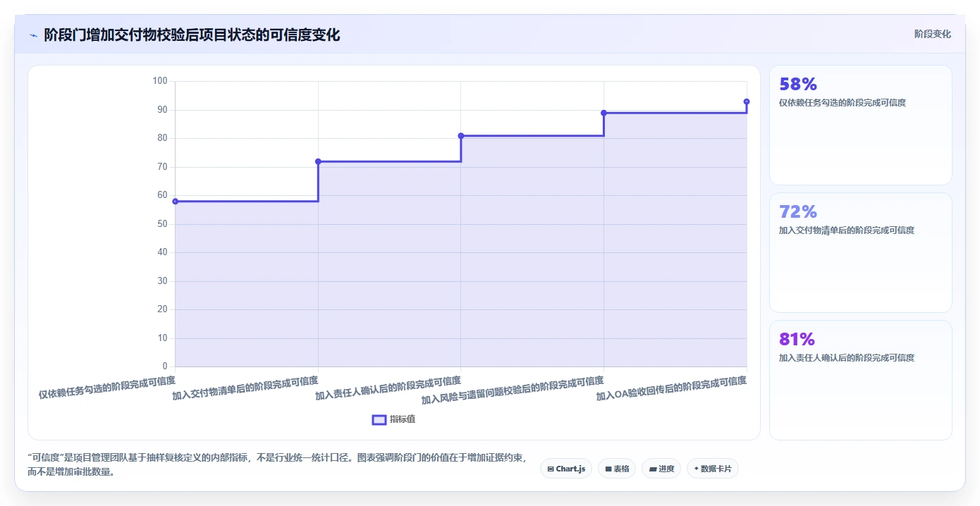
Task: Click the chart data point at value 93
Action: (747, 101)
